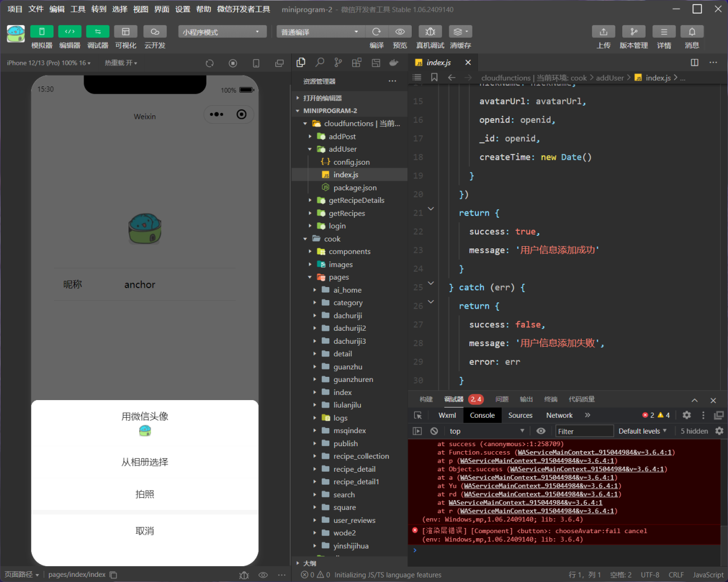The image size is (728, 582).
Task: Open the 微信开发者工具 menu
Action: coord(243,9)
